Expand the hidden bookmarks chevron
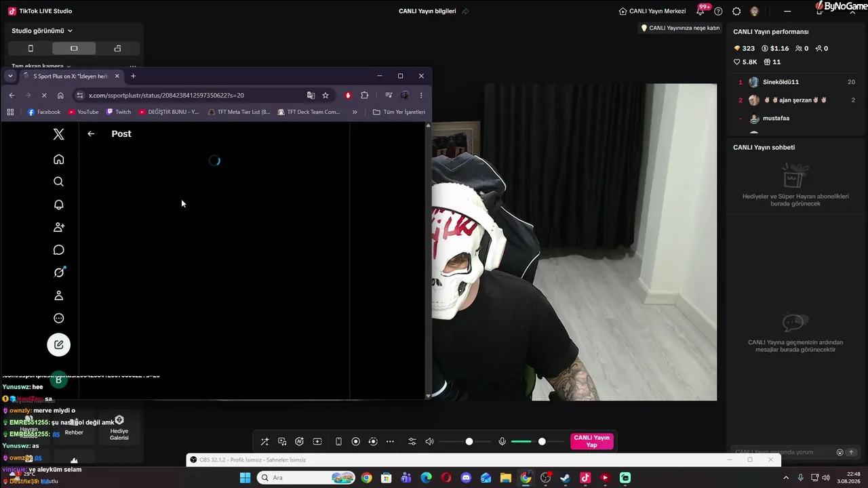868x488 pixels. click(x=355, y=112)
